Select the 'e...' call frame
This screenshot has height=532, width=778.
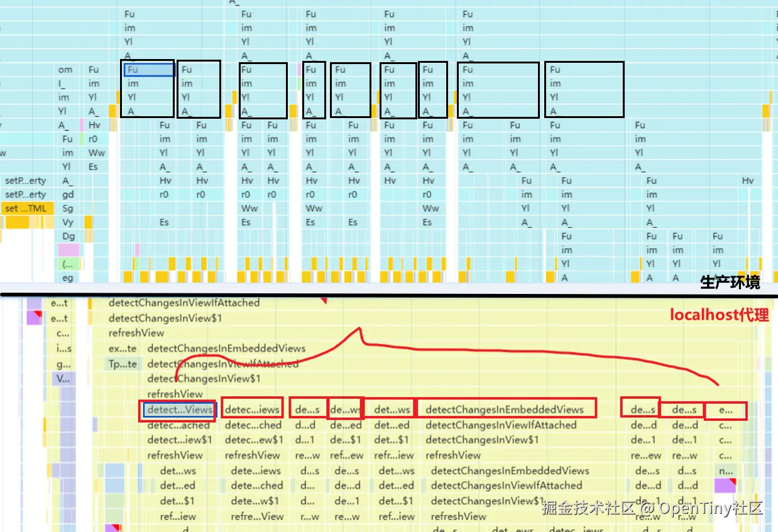725,410
